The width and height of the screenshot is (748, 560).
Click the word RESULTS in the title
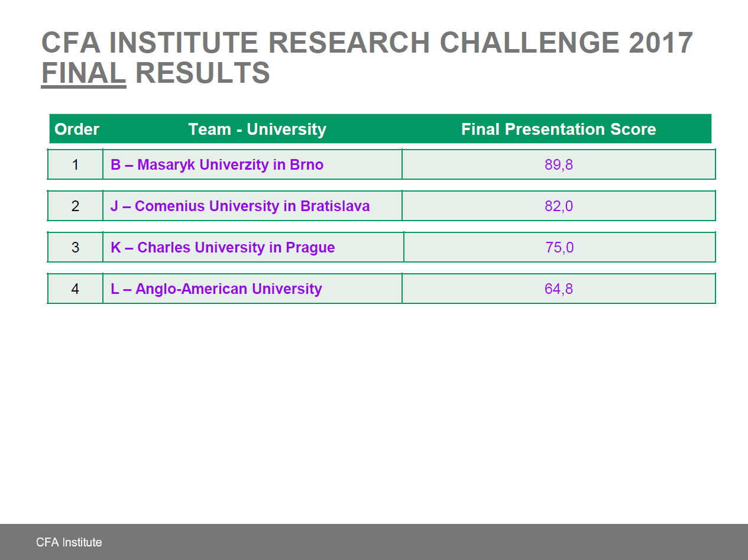202,73
